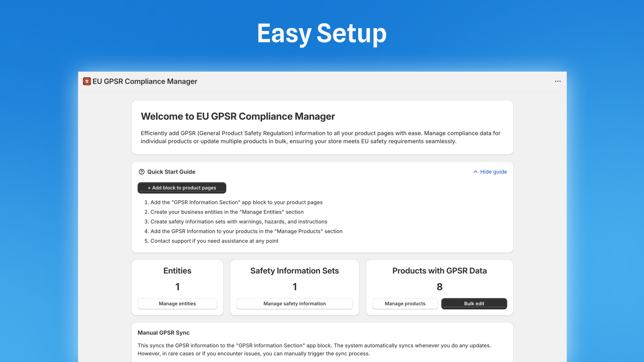644x362 pixels.
Task: Click the plus icon on the Add block button
Action: 149,187
